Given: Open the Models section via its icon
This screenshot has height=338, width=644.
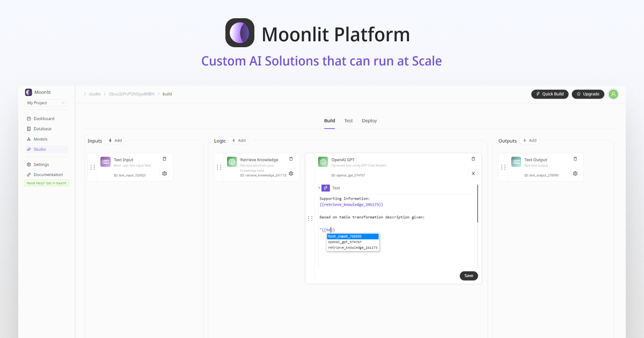Looking at the screenshot, I should 29,139.
